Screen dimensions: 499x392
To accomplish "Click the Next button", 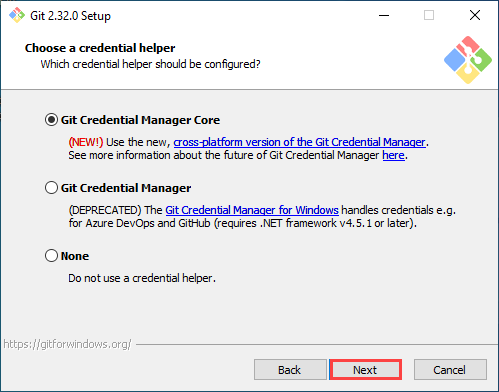I will click(x=365, y=370).
